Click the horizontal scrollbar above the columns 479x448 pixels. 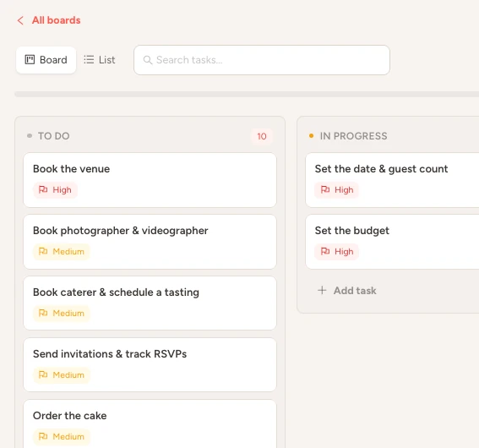click(247, 94)
